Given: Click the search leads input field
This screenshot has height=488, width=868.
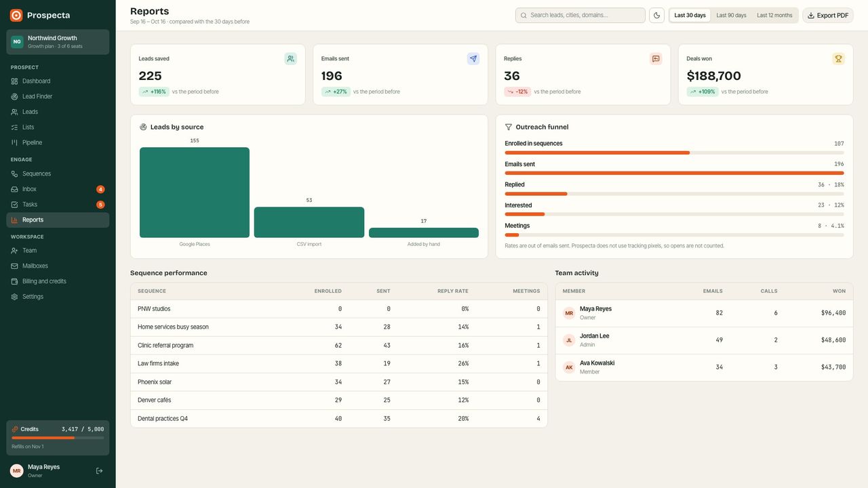Looking at the screenshot, I should [x=580, y=16].
